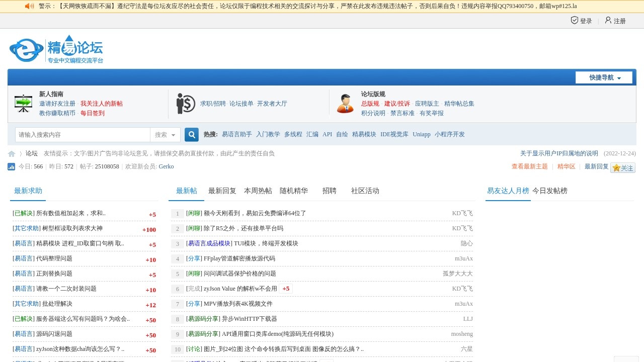Switch to the 随机精华 tab

coord(294,191)
